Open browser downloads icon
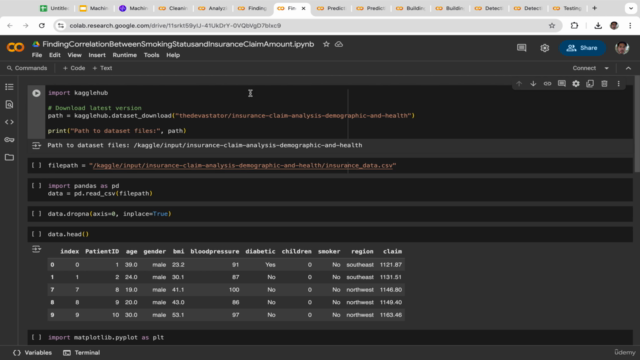 (598, 25)
